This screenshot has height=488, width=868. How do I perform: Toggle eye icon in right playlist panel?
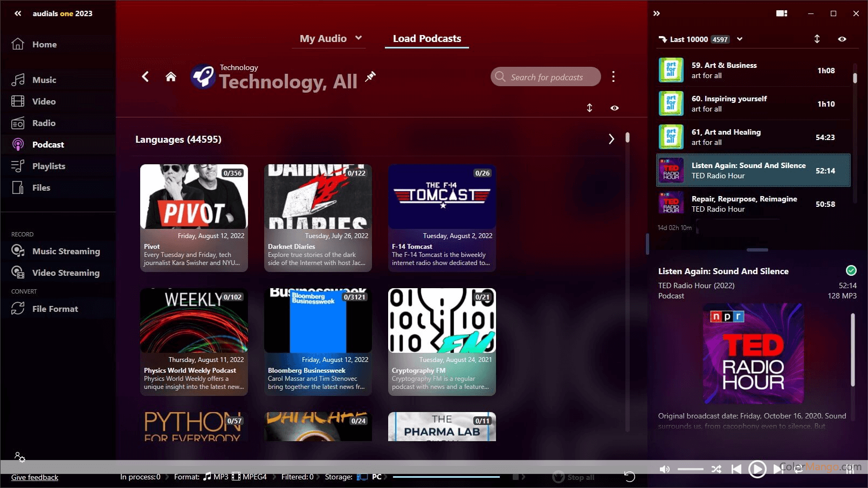click(x=842, y=39)
